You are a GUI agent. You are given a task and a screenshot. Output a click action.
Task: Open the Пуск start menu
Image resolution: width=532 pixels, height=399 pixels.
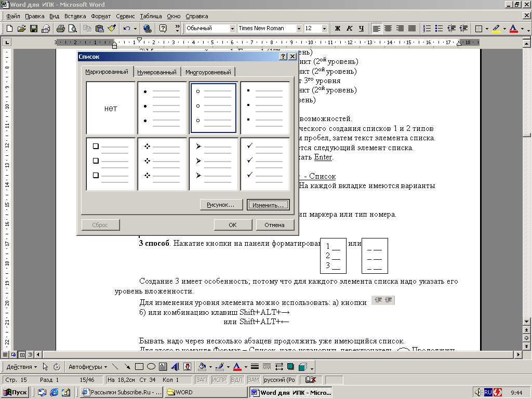[15, 392]
